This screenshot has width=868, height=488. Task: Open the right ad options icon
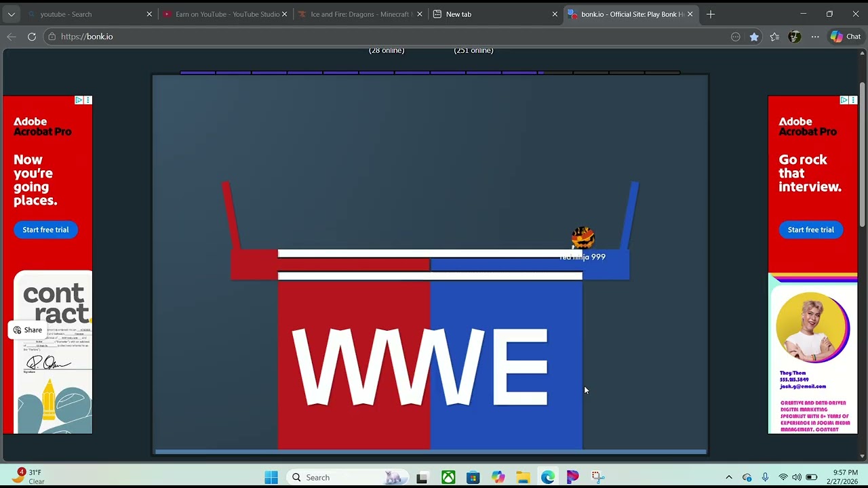(853, 100)
